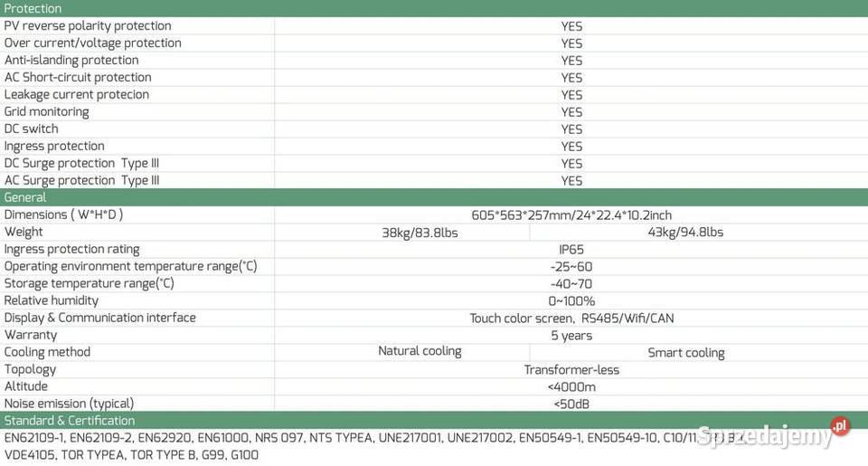Select the PV reverse polarity protection row label
This screenshot has height=466, width=868.
(88, 26)
